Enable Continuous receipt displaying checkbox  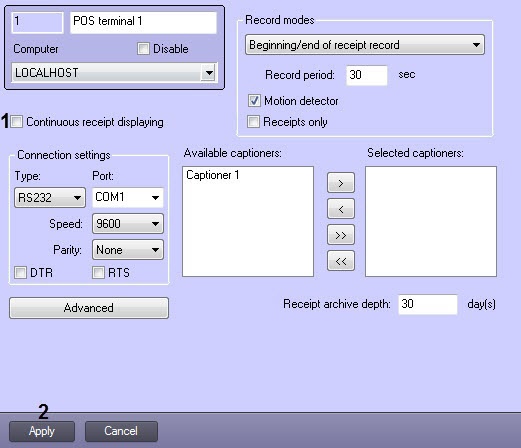point(16,122)
